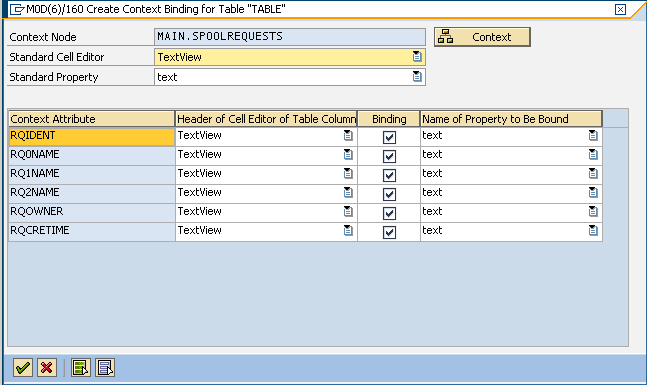Viewport: 647px width, 385px height.
Task: Uncheck Binding checkbox for RQIDENT
Action: point(389,137)
